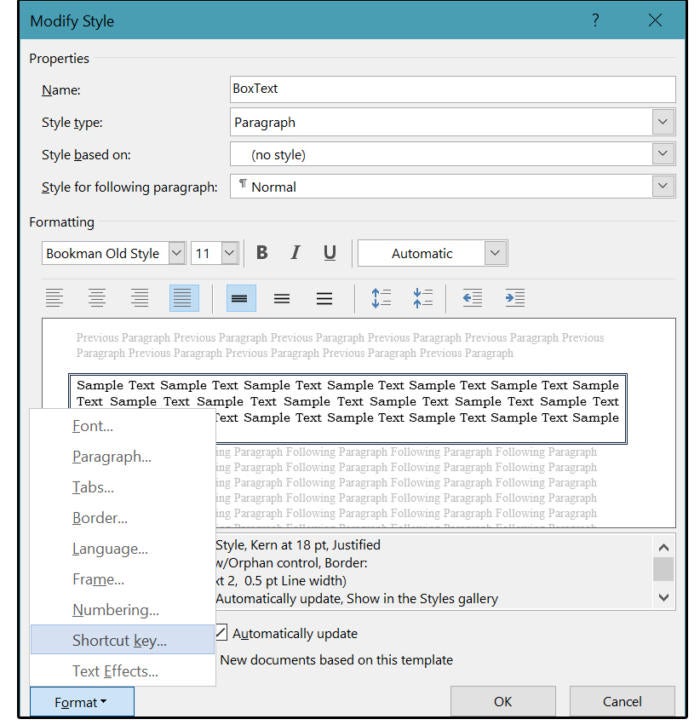The width and height of the screenshot is (700, 725).
Task: Click the Cancel button
Action: pyautogui.click(x=622, y=701)
